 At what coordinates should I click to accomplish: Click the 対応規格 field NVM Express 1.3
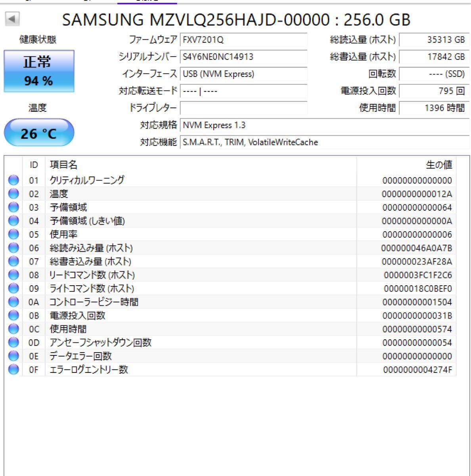(324, 125)
